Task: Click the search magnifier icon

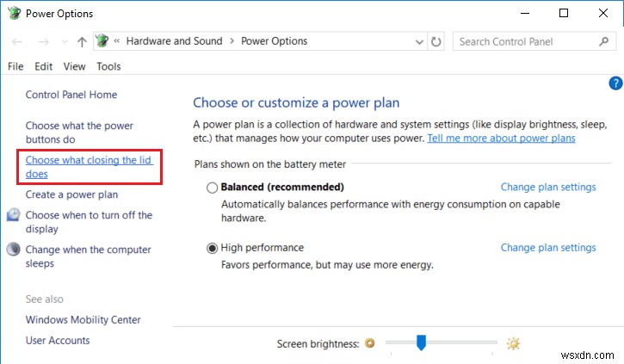Action: point(603,40)
